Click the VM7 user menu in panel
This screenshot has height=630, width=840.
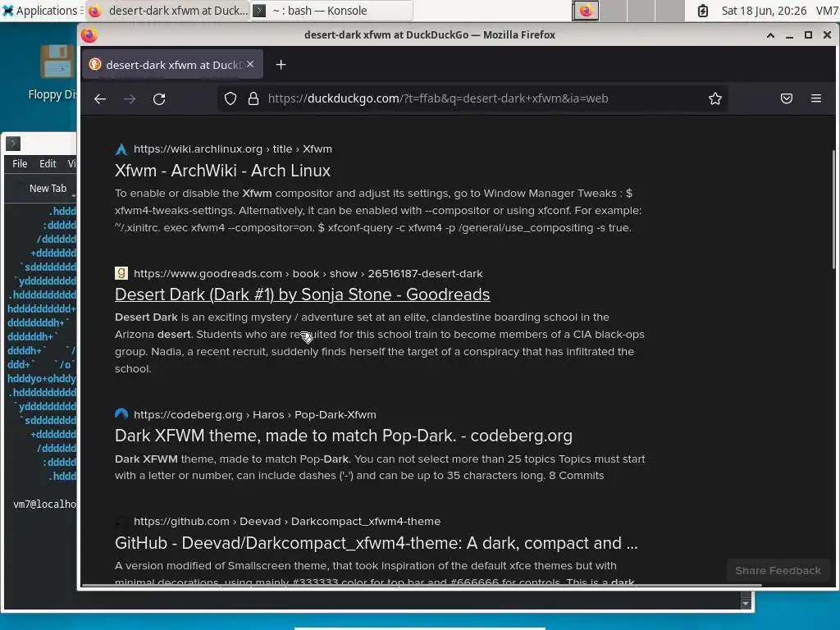click(x=827, y=11)
